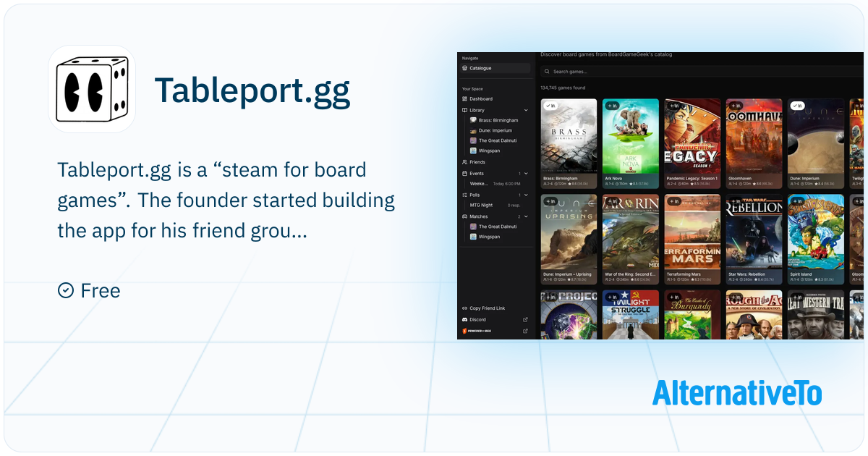
Task: Toggle In checkmark on Dune: Imperium card
Action: point(797,106)
